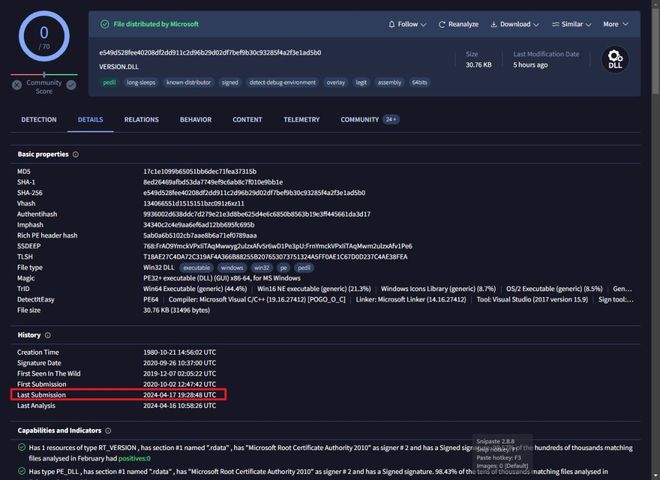Click the Signature Date value

[179, 363]
